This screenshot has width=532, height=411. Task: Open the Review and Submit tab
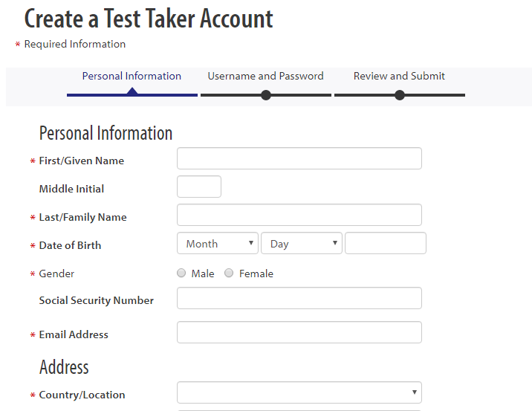tap(399, 76)
